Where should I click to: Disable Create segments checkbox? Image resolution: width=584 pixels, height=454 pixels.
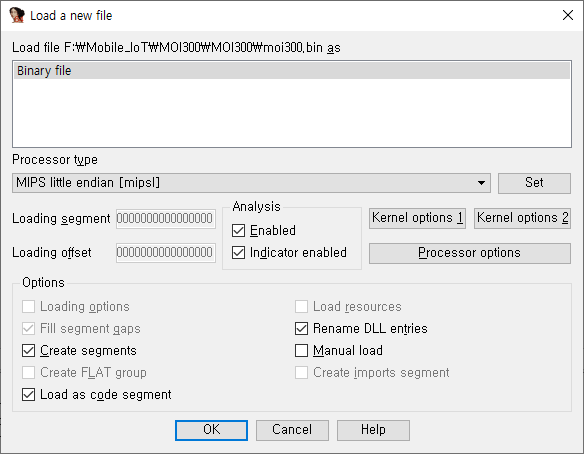28,350
